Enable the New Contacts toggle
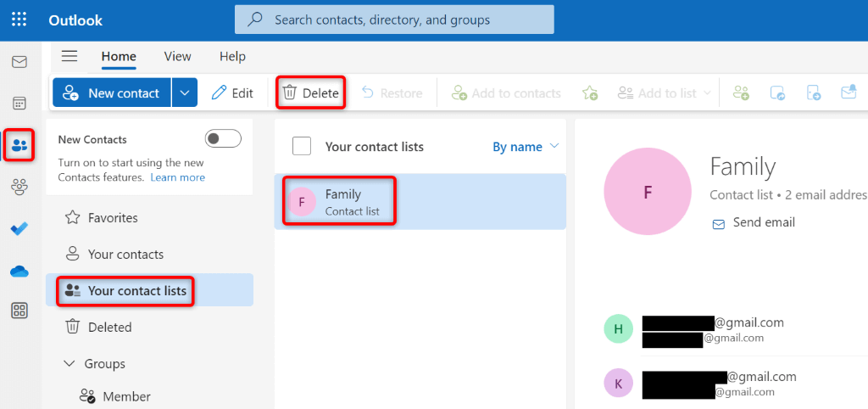868x409 pixels. pyautogui.click(x=223, y=138)
